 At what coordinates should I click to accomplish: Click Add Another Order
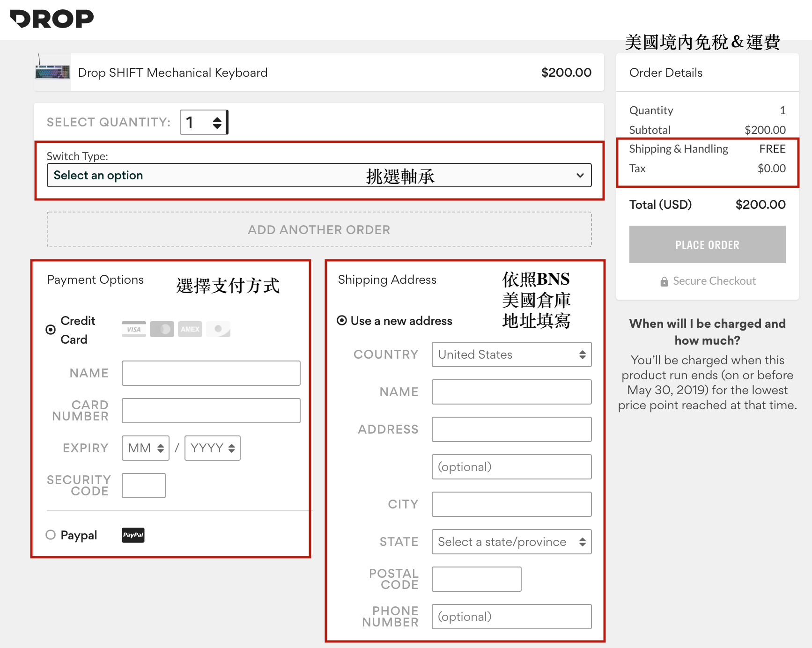tap(319, 229)
